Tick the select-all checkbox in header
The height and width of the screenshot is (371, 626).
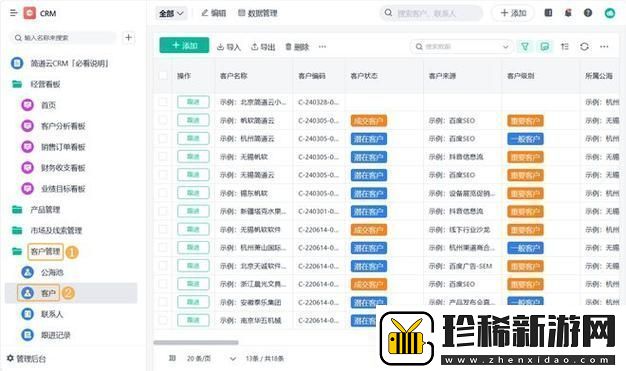pos(163,75)
